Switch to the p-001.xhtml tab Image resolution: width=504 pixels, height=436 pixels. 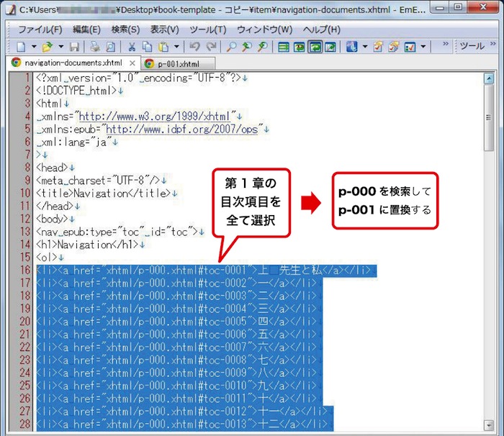point(179,64)
